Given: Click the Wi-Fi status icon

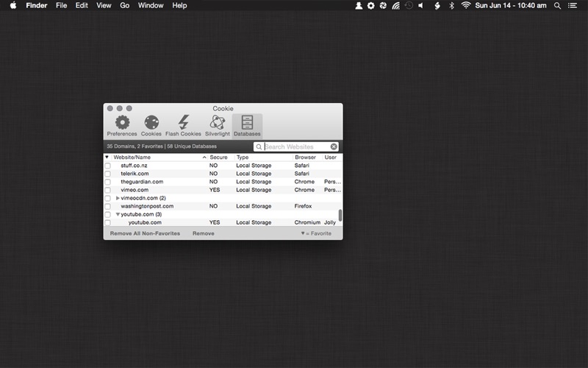Looking at the screenshot, I should point(465,6).
